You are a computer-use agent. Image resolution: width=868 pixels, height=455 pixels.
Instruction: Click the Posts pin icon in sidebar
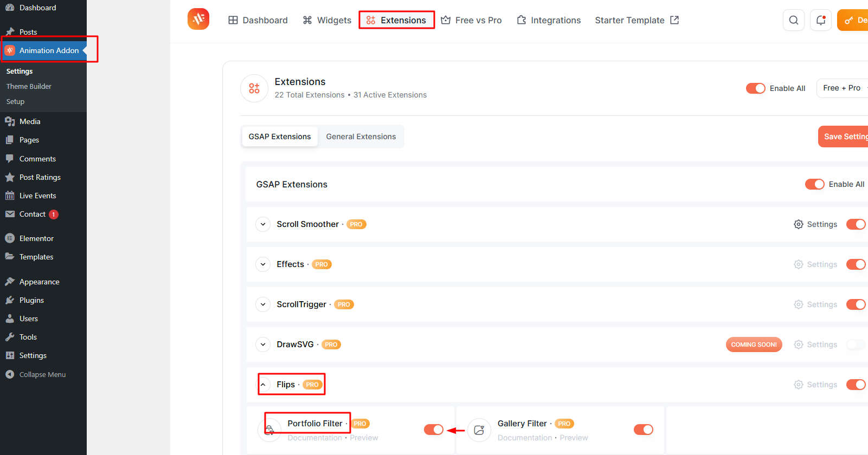10,32
